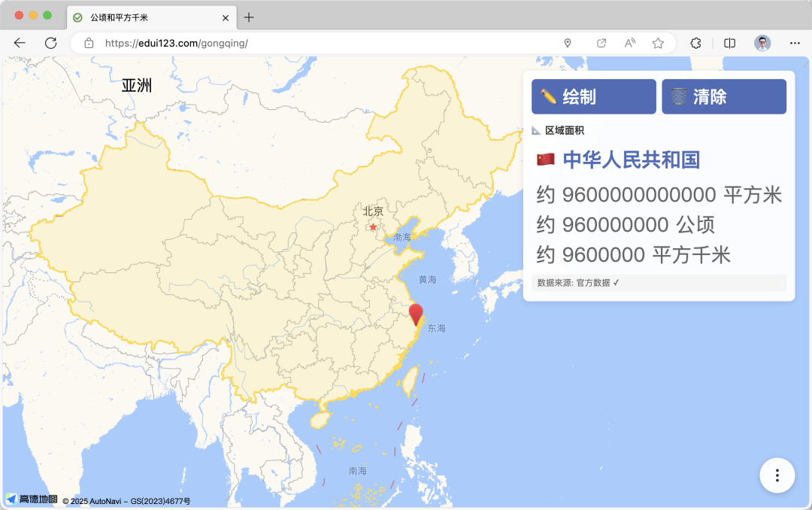
Task: Open the floating three-dot menu on the map
Action: 777,475
